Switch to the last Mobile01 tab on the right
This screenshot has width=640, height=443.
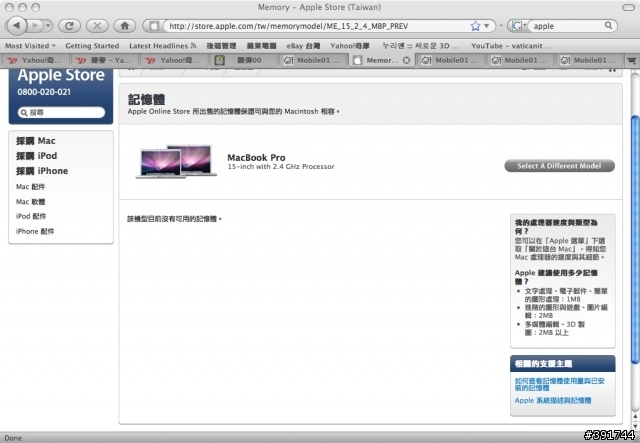[589, 60]
